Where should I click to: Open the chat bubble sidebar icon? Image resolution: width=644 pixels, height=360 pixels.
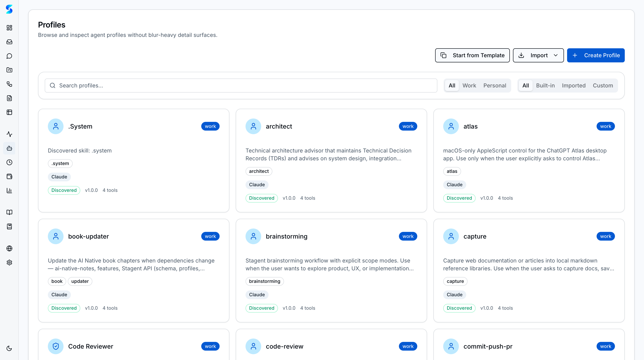pyautogui.click(x=9, y=56)
